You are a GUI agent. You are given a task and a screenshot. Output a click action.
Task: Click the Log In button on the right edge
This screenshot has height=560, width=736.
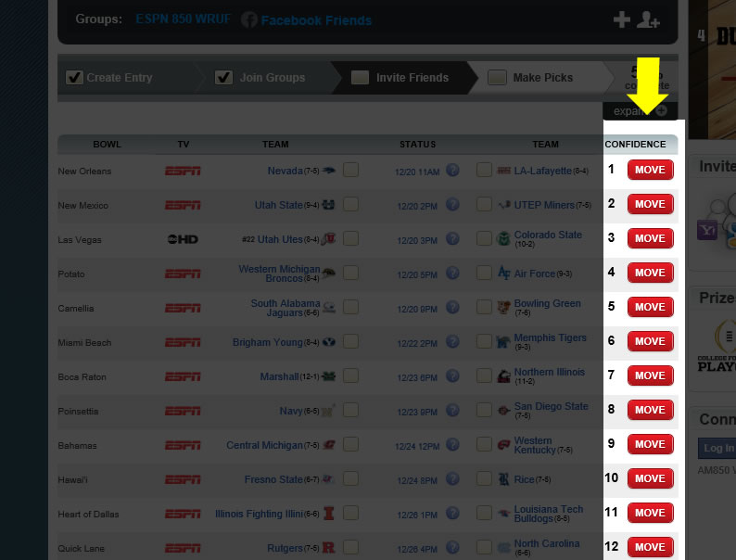[x=717, y=448]
